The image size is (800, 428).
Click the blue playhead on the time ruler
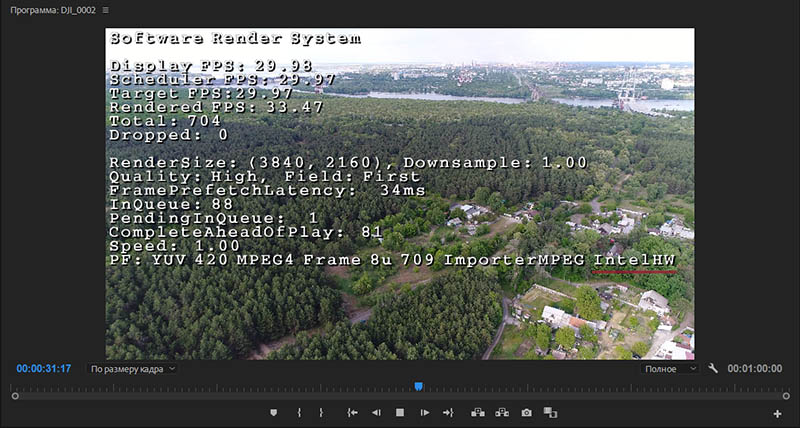point(419,387)
